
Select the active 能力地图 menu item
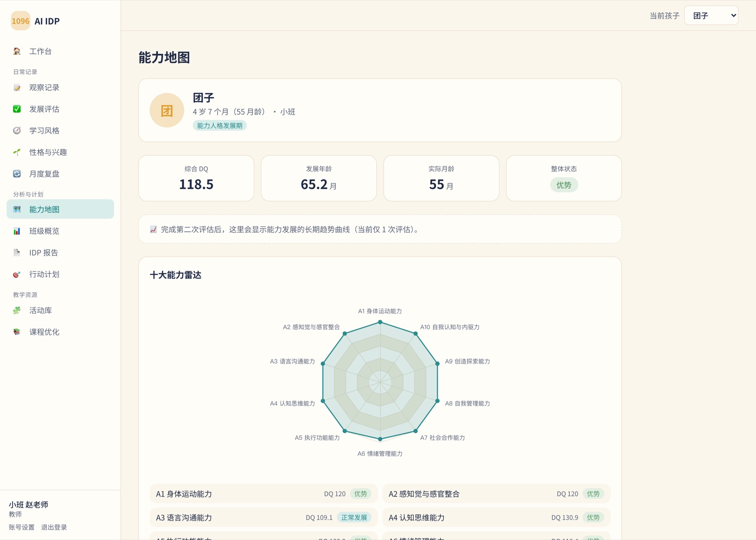click(60, 209)
